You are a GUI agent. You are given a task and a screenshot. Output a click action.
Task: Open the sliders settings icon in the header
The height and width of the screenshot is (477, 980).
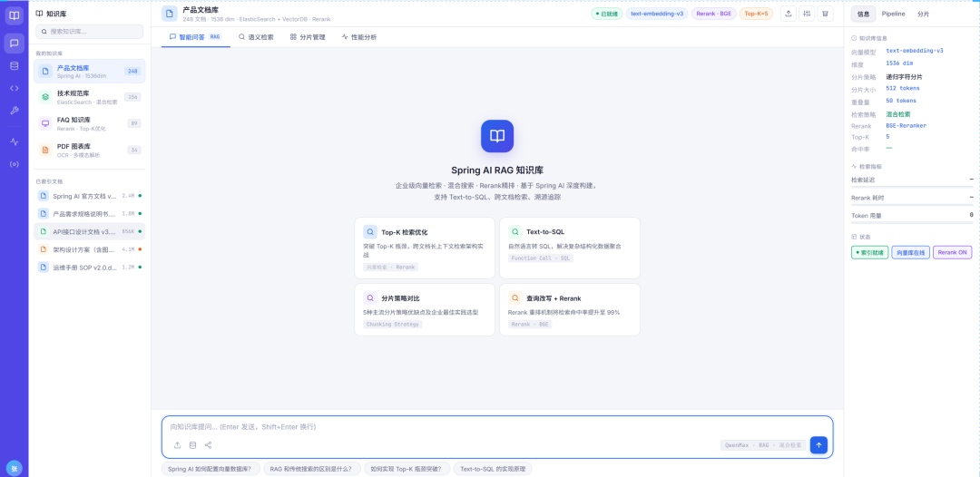click(807, 14)
